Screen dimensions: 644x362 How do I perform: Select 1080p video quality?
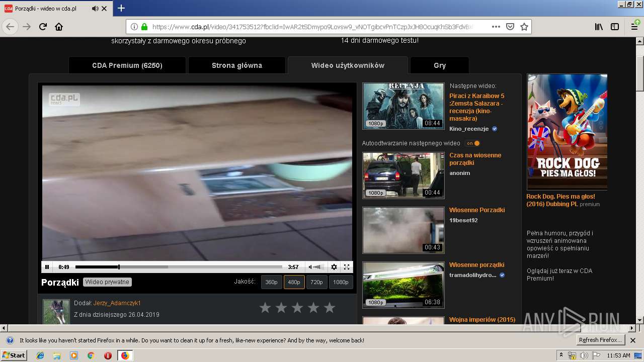[x=341, y=282]
